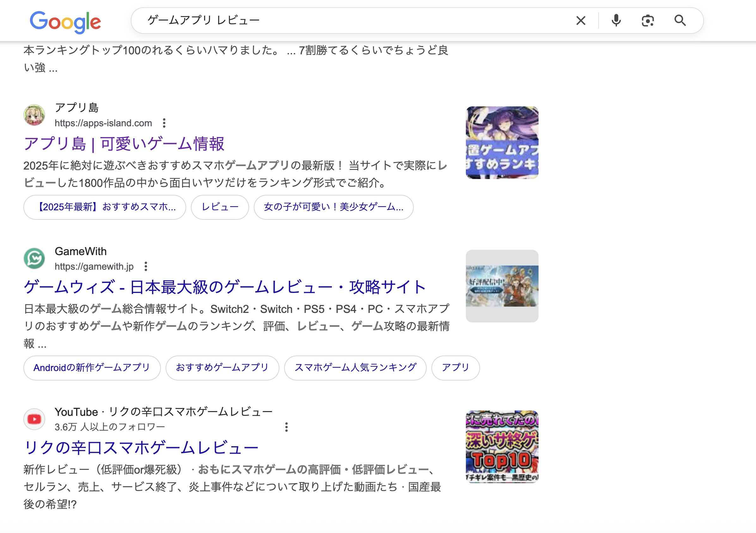Click the magnifying glass search button

pos(680,21)
